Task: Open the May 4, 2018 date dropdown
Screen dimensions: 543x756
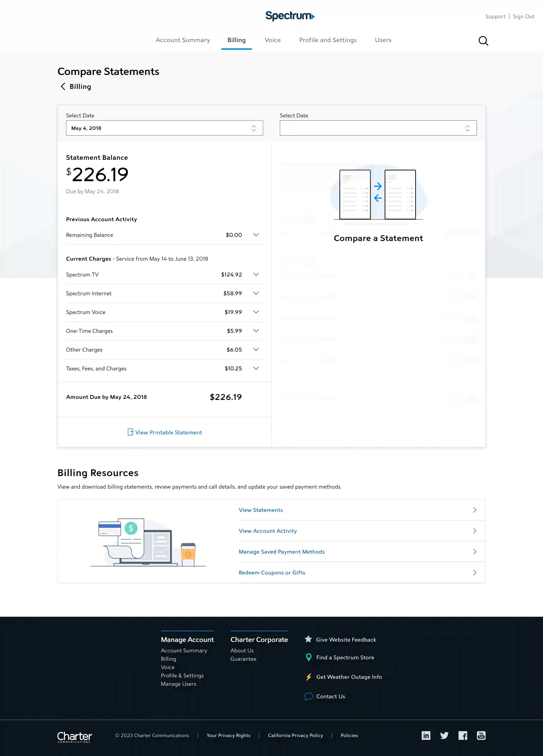Action: [165, 128]
